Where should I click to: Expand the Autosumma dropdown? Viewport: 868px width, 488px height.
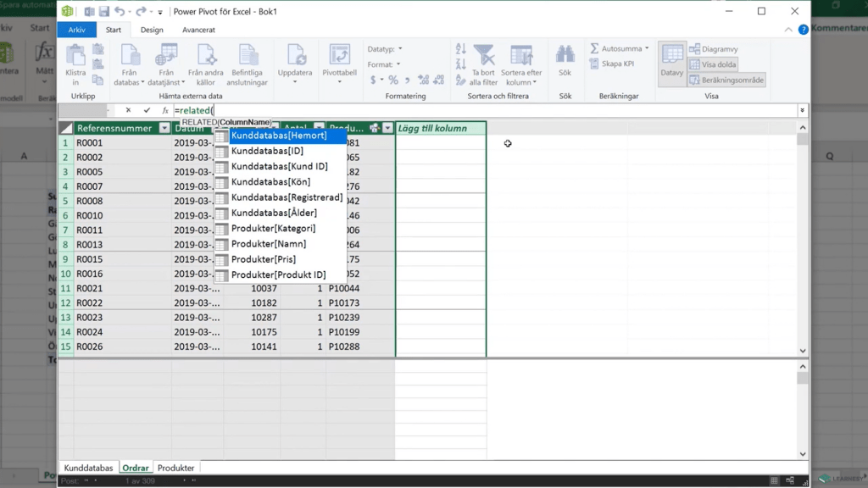tap(647, 48)
